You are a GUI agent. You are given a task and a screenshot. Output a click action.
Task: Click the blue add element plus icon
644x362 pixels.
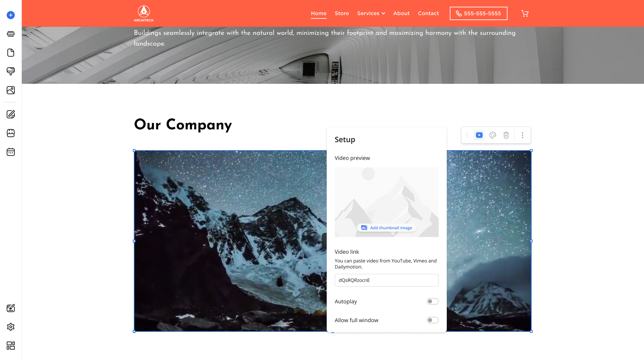coord(11,15)
